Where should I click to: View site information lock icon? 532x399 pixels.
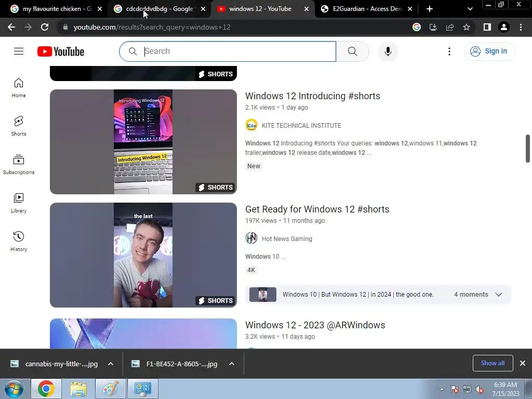coord(65,27)
